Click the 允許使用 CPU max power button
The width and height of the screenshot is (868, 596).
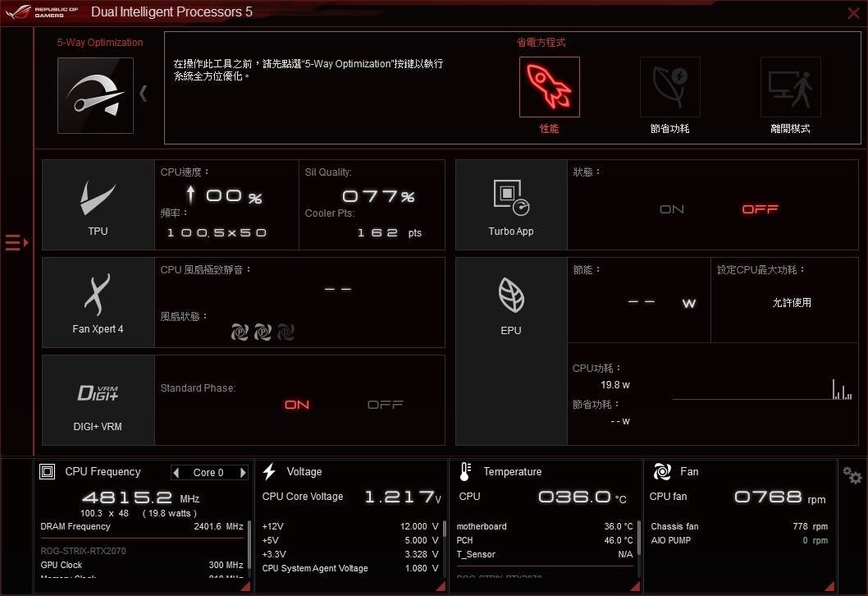pyautogui.click(x=792, y=302)
